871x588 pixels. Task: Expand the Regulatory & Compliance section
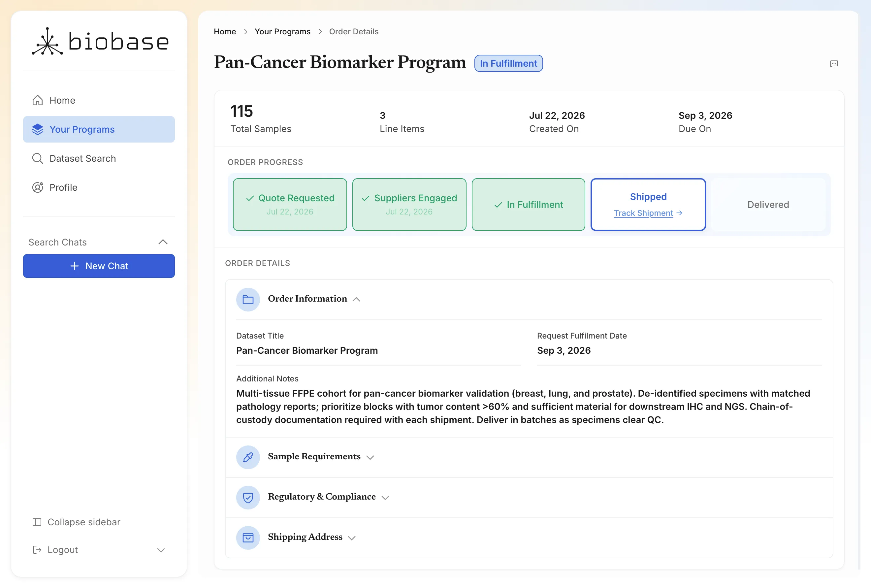pyautogui.click(x=385, y=497)
